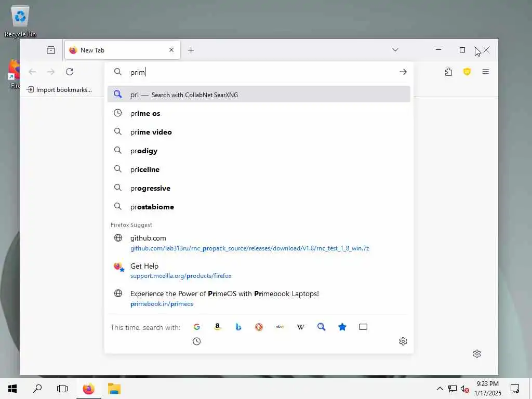Screen dimensions: 532x399
Task: Open the yellow shield extension icon
Action: [x=467, y=72]
